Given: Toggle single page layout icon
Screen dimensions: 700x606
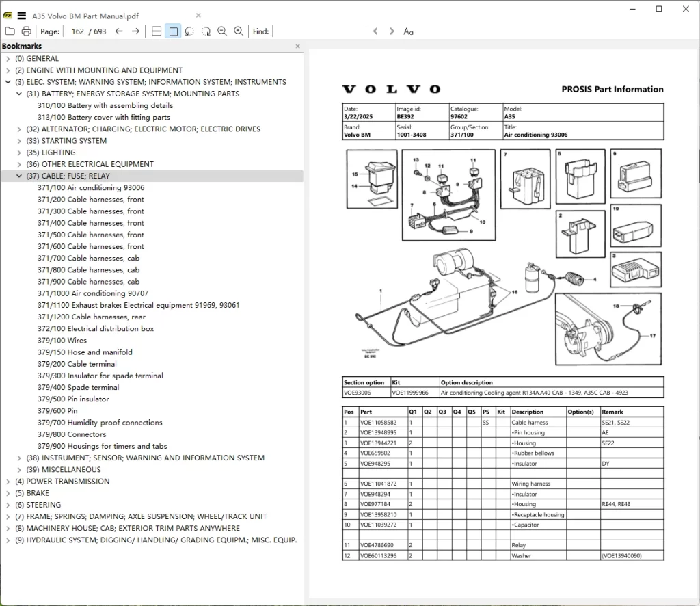Looking at the screenshot, I should [x=173, y=31].
